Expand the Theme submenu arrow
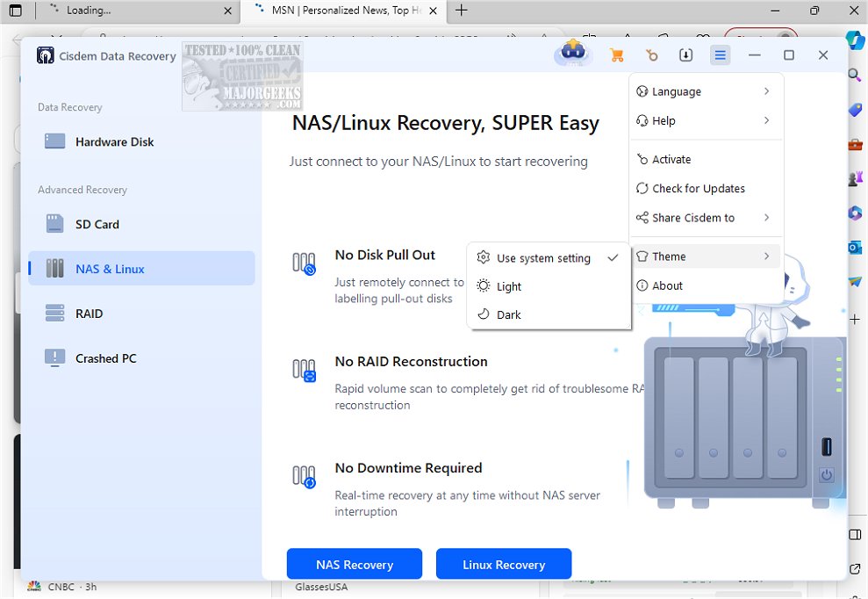868x599 pixels. [x=767, y=256]
